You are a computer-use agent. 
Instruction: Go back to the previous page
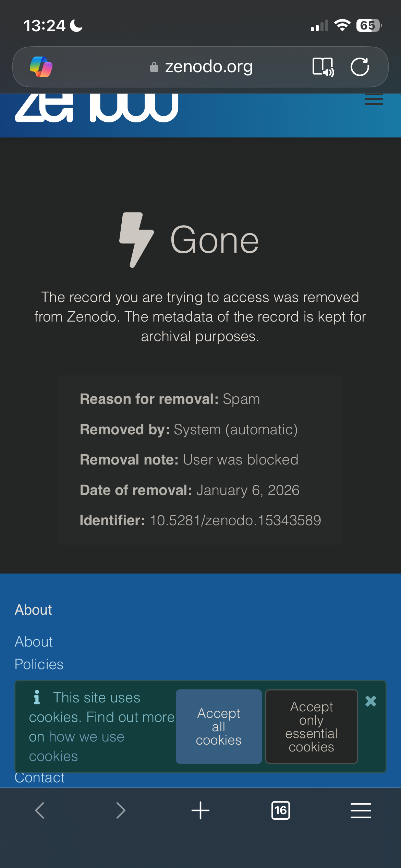coord(40,810)
